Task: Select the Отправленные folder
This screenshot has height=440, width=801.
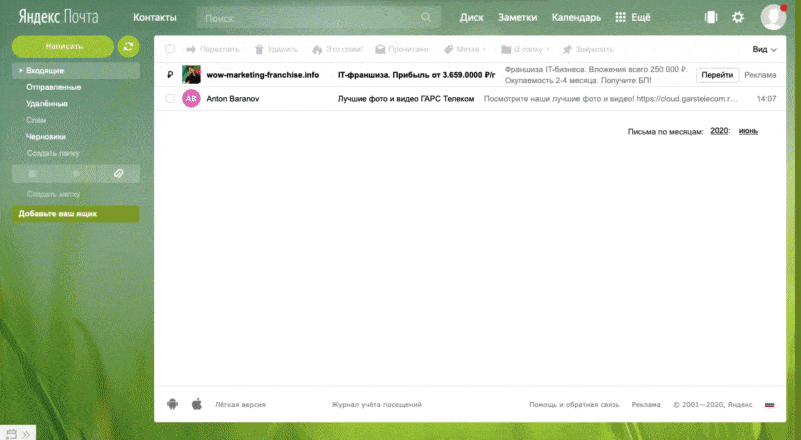Action: point(54,87)
